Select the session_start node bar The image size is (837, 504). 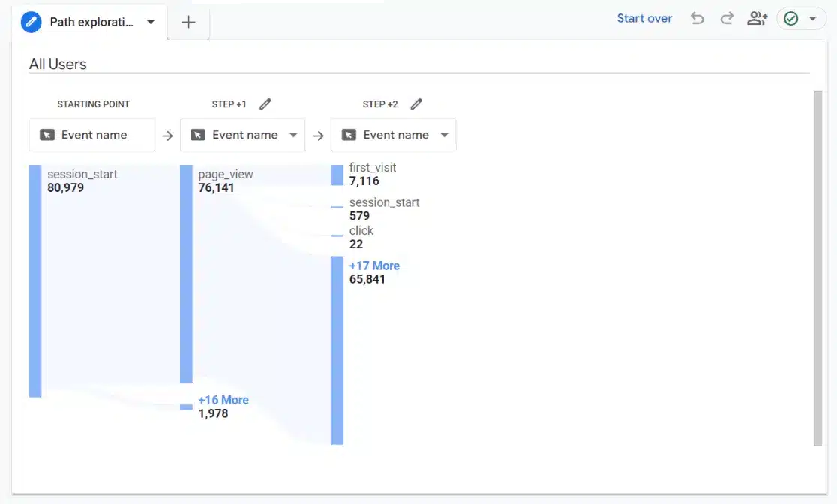pyautogui.click(x=34, y=277)
